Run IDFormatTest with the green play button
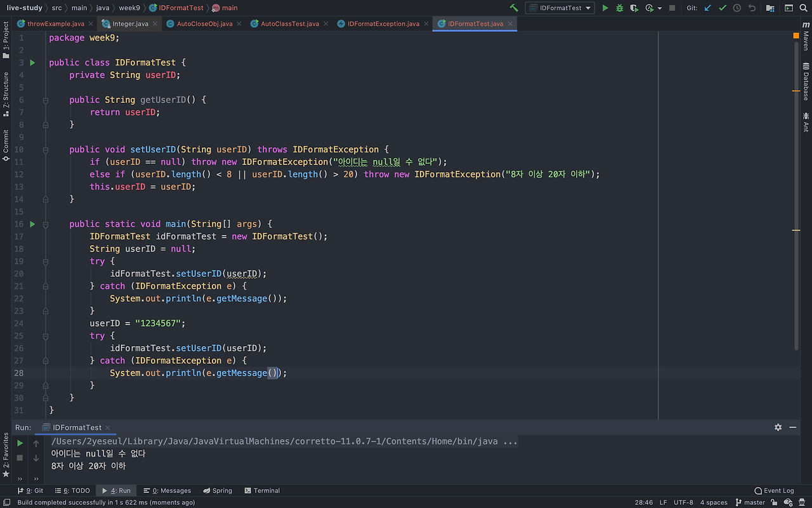 [605, 8]
